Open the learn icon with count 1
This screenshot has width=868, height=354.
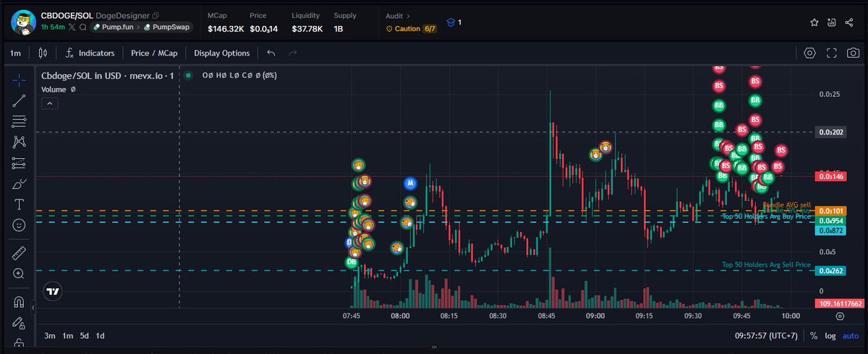[454, 22]
